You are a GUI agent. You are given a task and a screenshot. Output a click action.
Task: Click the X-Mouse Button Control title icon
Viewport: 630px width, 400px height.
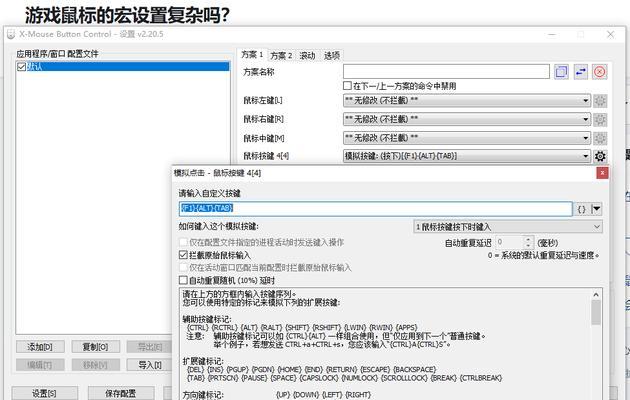coord(11,34)
